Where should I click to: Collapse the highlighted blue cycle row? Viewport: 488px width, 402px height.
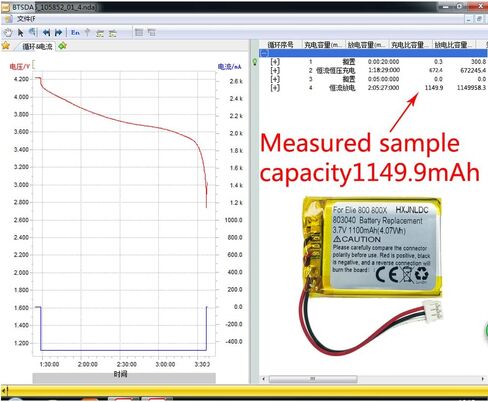(264, 53)
